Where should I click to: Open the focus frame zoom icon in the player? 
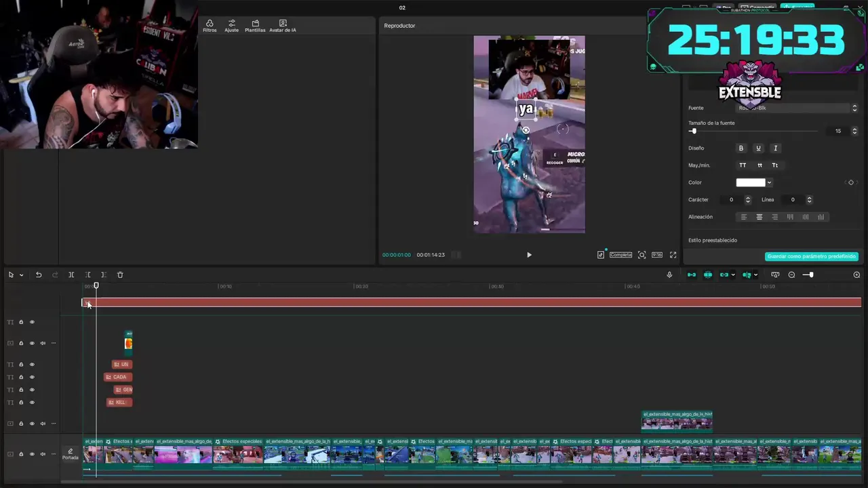click(642, 255)
